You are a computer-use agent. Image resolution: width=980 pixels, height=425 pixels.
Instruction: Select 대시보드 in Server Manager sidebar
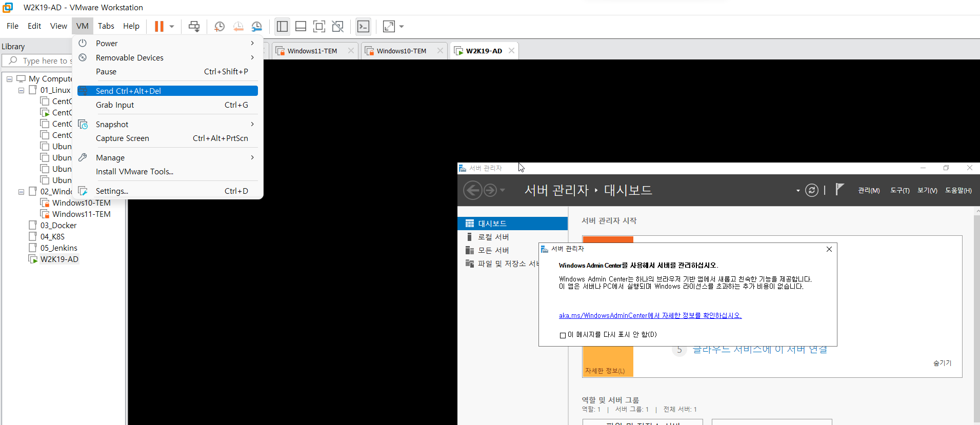point(512,224)
